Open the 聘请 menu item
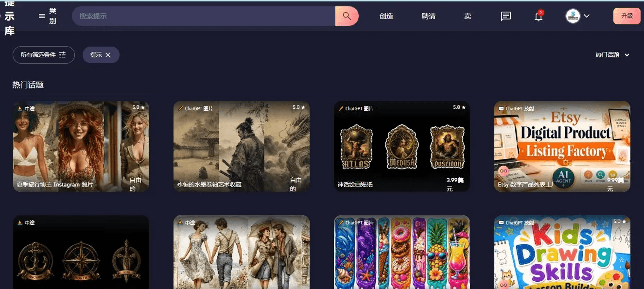The image size is (644, 289). pos(429,16)
